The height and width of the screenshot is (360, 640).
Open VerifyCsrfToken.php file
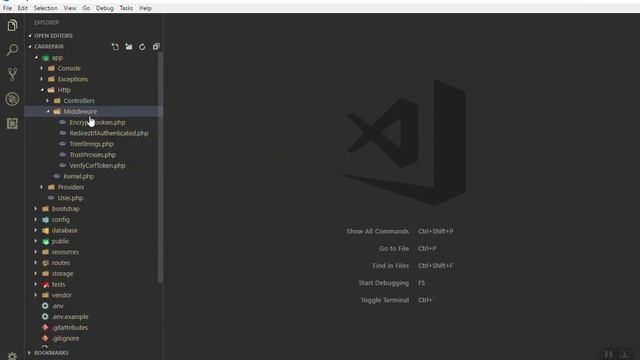[x=97, y=165]
